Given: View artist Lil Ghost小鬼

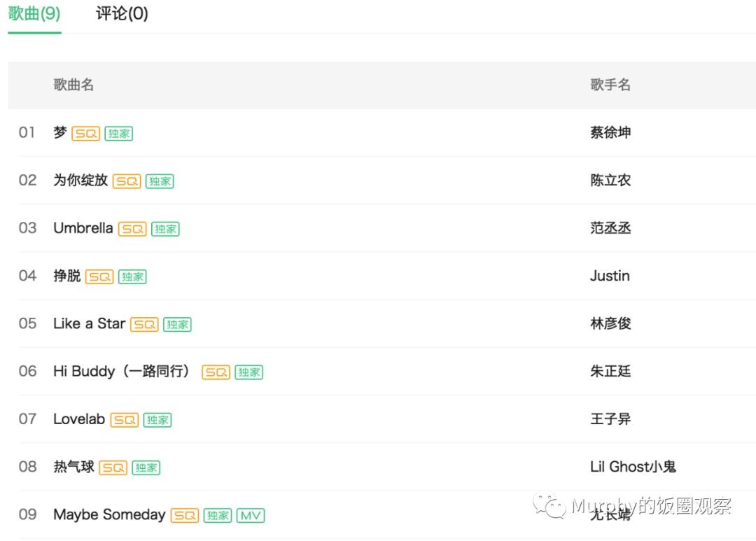Looking at the screenshot, I should (x=633, y=467).
